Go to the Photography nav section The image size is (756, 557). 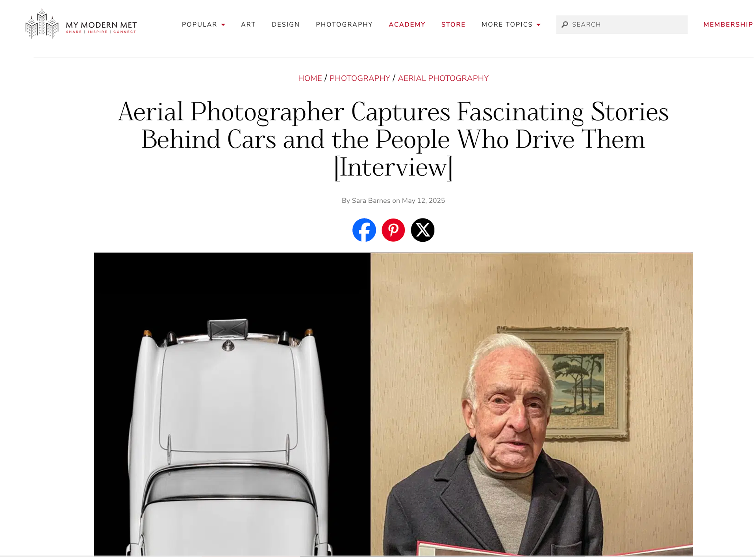344,24
